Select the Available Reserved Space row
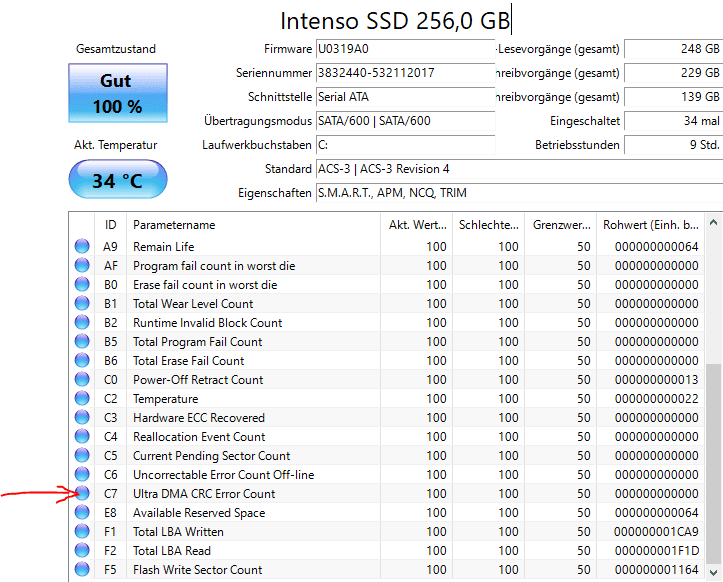This screenshot has height=582, width=723. coord(250,513)
